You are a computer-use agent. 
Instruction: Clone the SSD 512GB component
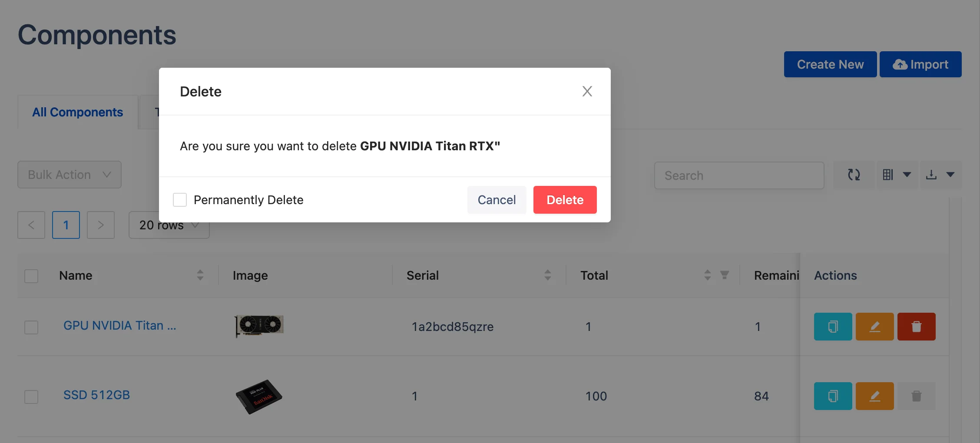pos(833,396)
